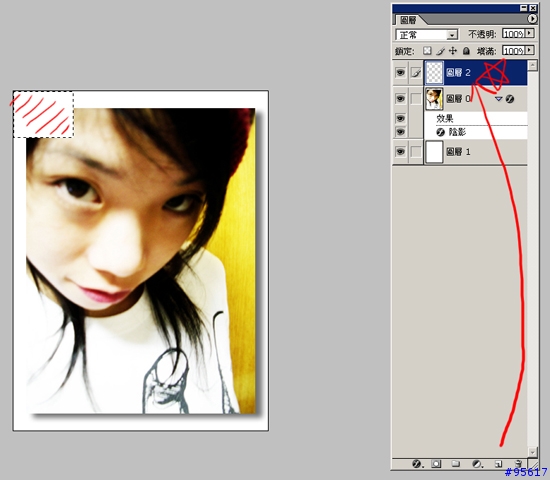Click the Layers panel scroll down arrow
The width and height of the screenshot is (550, 480).
(532, 452)
